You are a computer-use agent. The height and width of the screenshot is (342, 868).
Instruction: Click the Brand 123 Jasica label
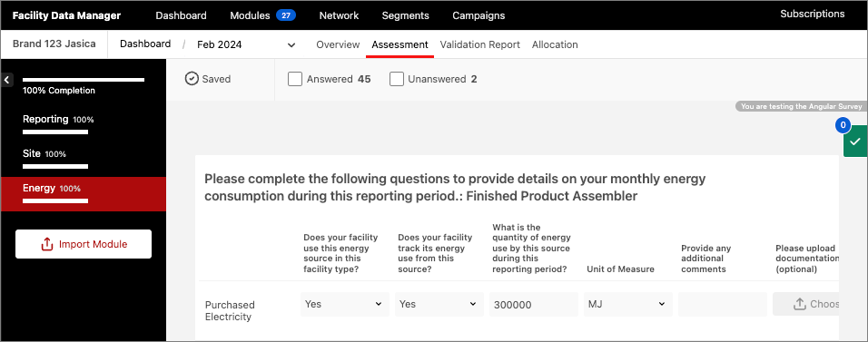(x=54, y=44)
